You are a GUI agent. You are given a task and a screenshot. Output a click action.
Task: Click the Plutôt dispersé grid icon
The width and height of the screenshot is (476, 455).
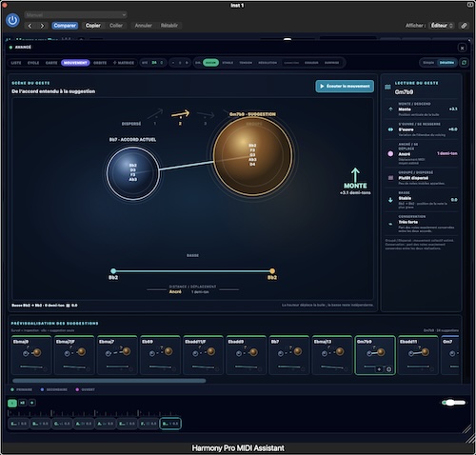[x=390, y=178]
